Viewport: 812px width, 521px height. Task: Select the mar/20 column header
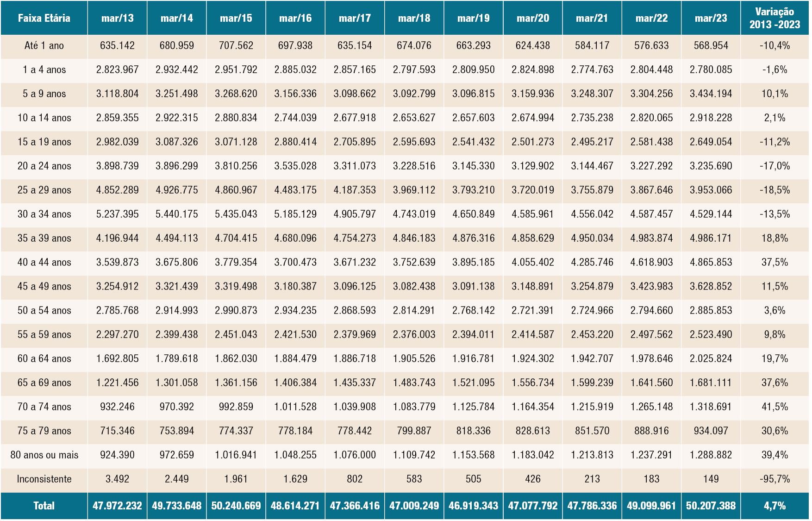[x=532, y=18]
